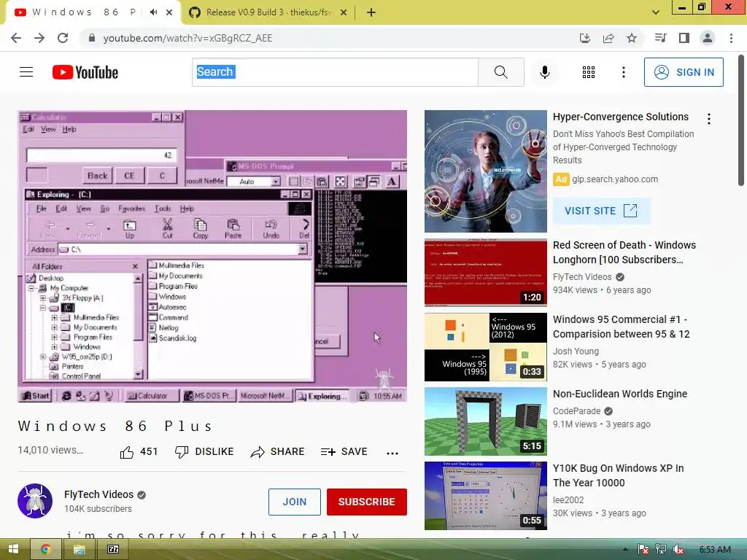Click the 14,010 views text
The width and height of the screenshot is (747, 560).
(x=50, y=450)
